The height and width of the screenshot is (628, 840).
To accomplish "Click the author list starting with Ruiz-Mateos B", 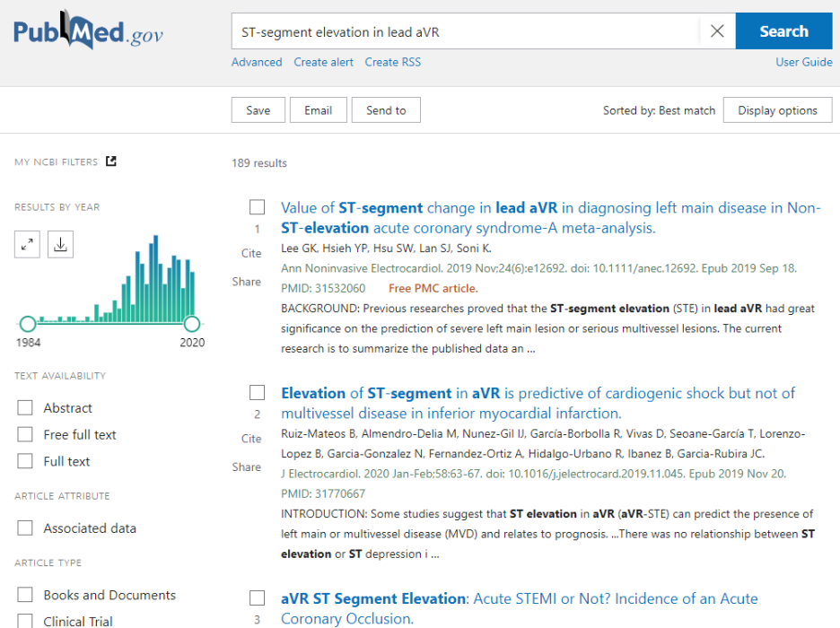I will (x=543, y=443).
